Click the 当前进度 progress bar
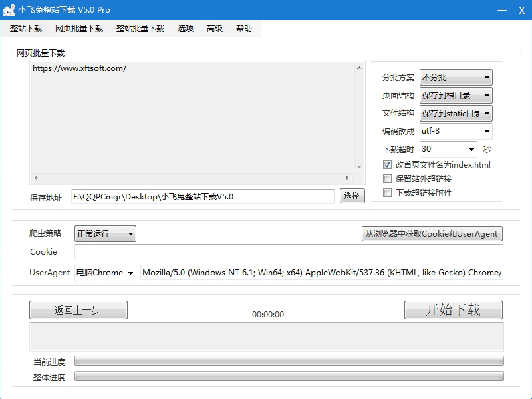The height and width of the screenshot is (399, 532). tap(289, 361)
